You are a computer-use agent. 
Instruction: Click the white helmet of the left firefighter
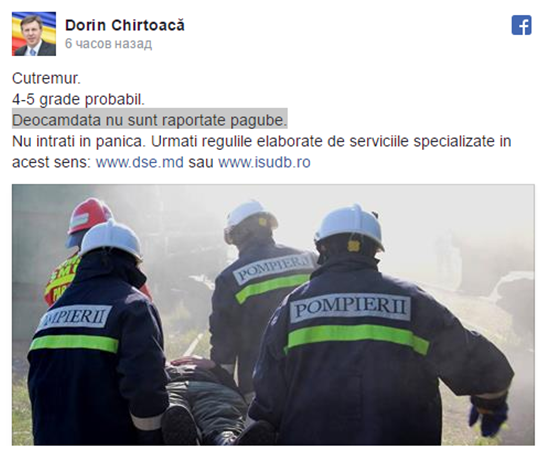pos(111,240)
